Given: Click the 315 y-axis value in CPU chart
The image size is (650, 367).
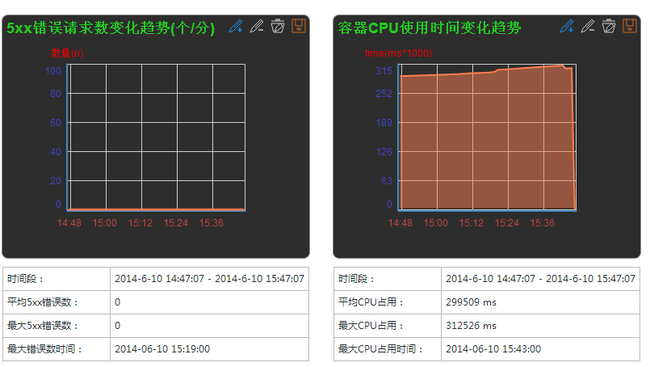Looking at the screenshot, I should click(x=384, y=71).
